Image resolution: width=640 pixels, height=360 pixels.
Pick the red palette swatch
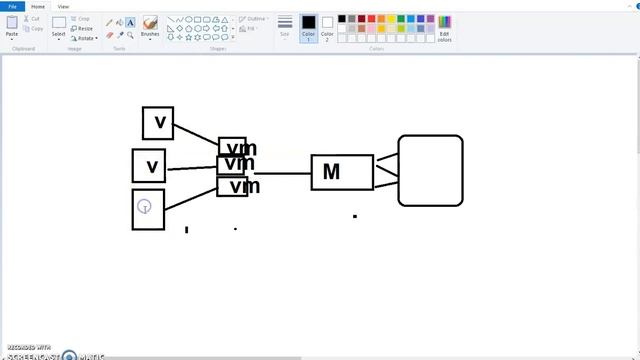point(371,19)
